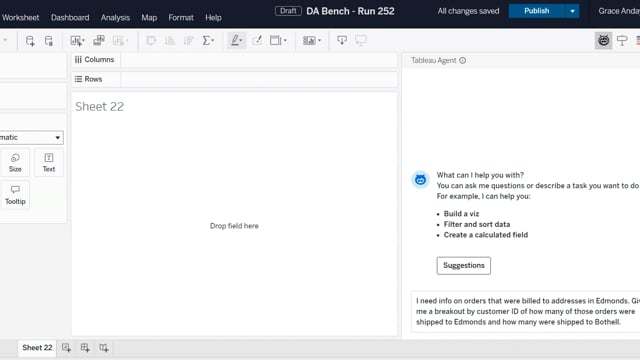Click 'Filter and sort data' text
640x360 pixels.
point(477,224)
